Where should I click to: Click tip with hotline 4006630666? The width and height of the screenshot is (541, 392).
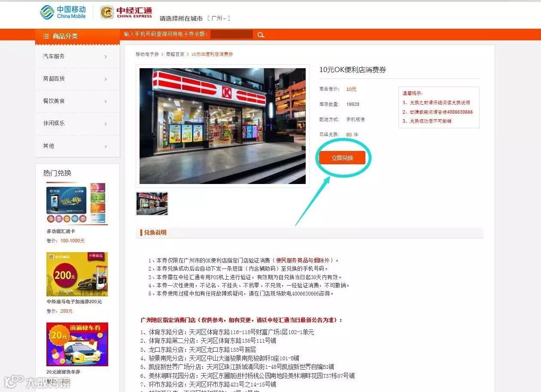click(x=438, y=112)
